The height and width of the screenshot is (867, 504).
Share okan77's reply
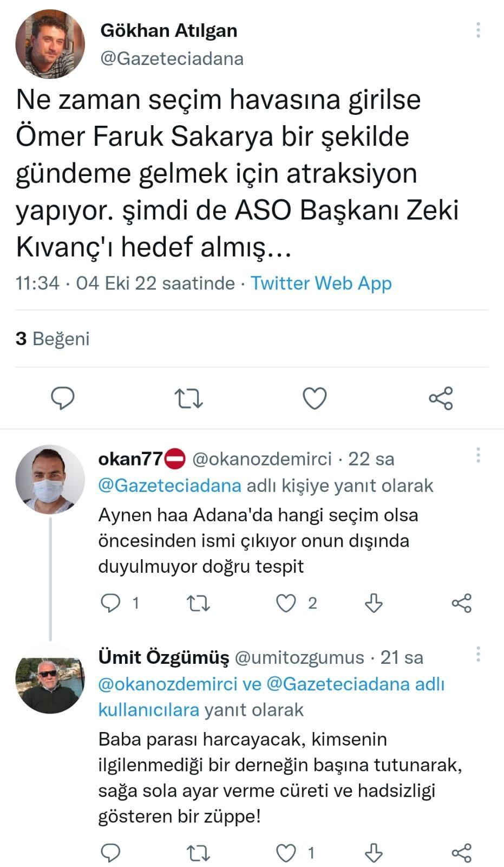(461, 603)
